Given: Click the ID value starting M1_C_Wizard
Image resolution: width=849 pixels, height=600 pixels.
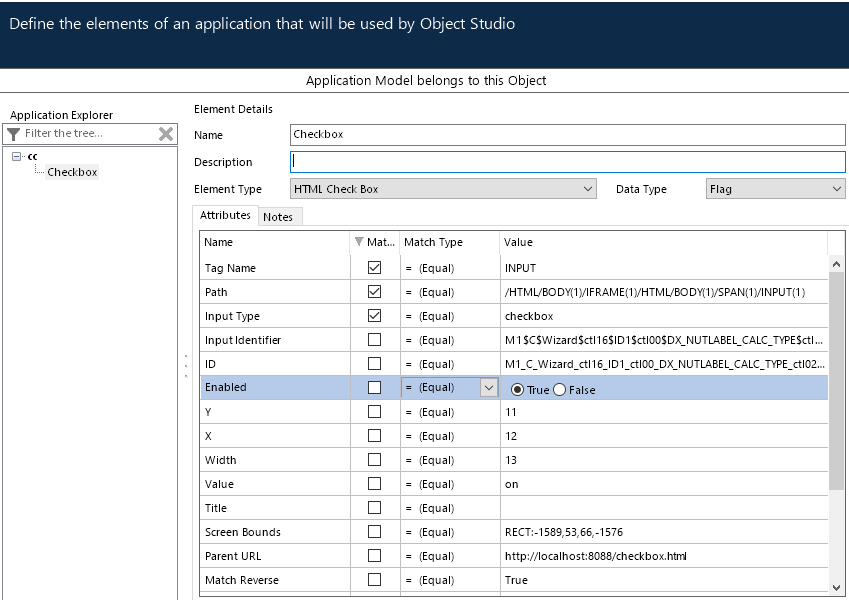Looking at the screenshot, I should [664, 364].
